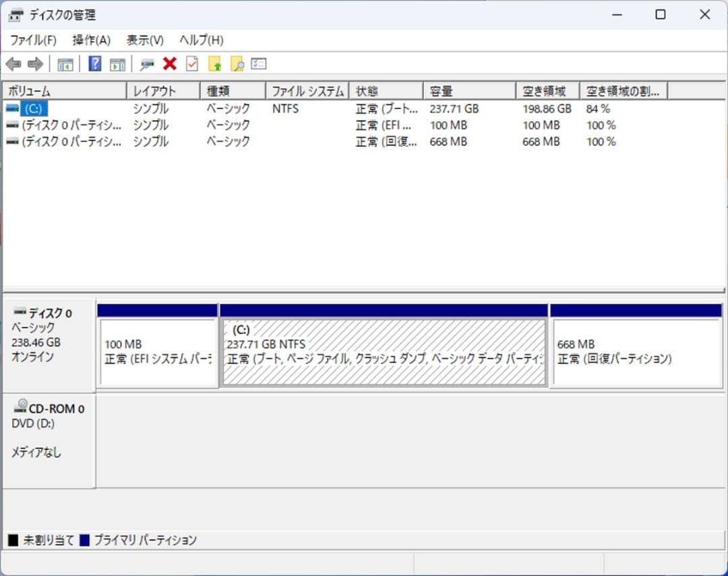The height and width of the screenshot is (576, 728).
Task: Click the open folder with up arrow icon
Action: point(214,63)
